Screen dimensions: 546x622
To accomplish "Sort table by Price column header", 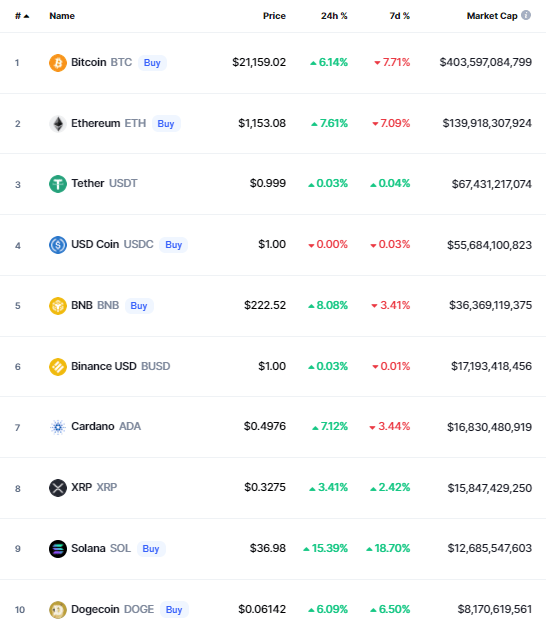I will [x=274, y=16].
